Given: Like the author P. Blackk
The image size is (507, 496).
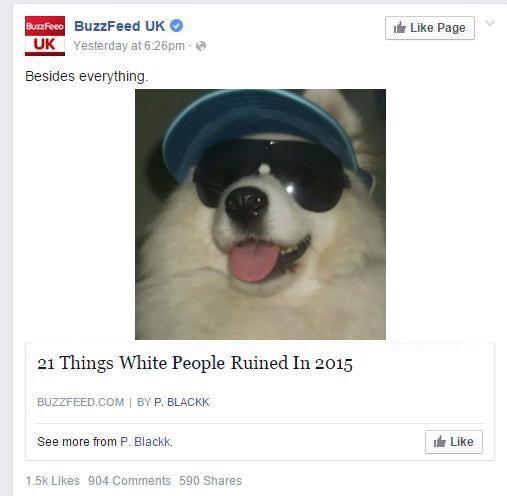Looking at the screenshot, I should click(x=454, y=442).
